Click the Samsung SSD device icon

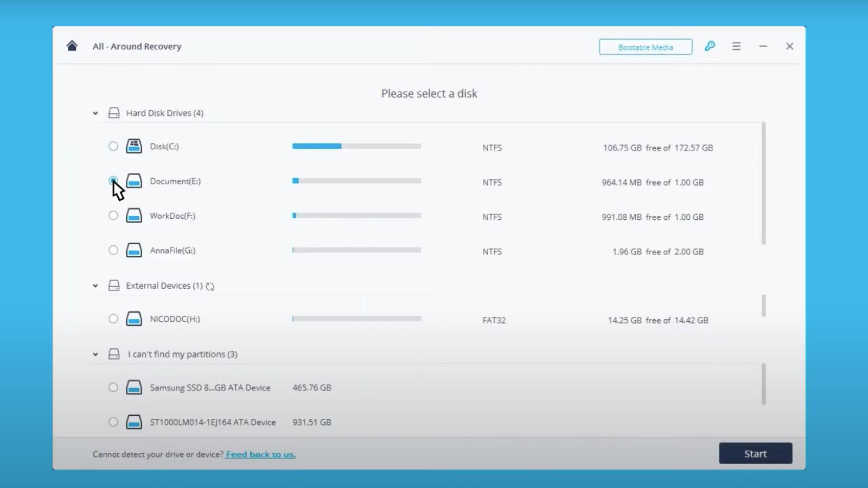tap(134, 388)
